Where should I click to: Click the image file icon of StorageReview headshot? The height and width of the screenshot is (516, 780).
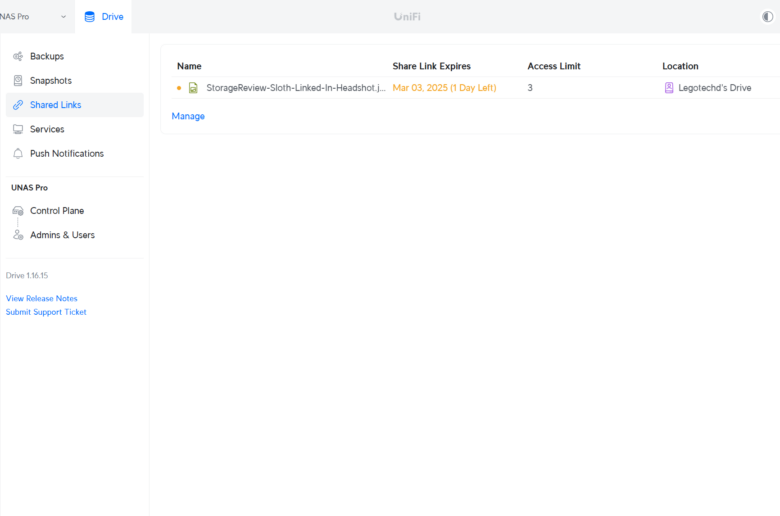click(193, 88)
